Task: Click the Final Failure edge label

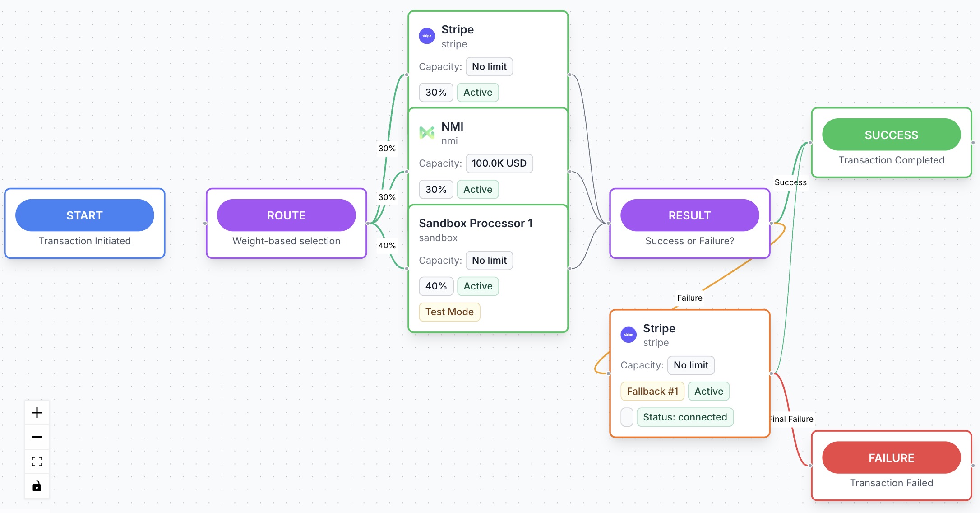Action: click(x=791, y=419)
